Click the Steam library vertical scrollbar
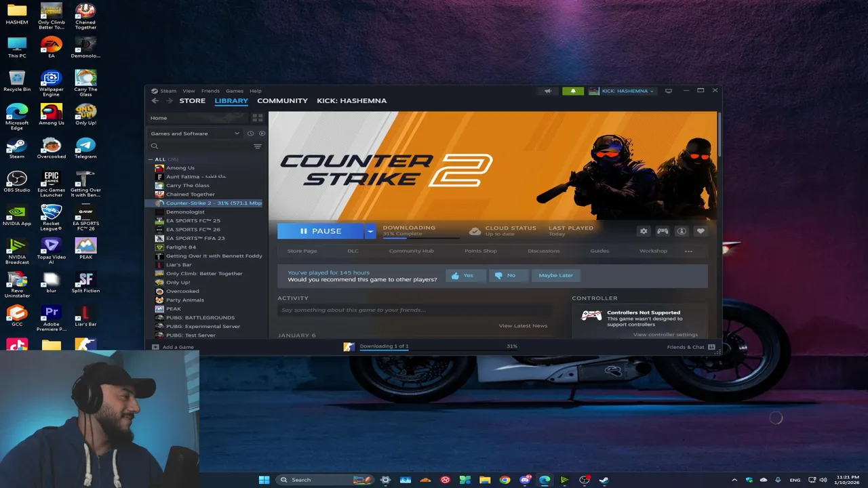Image resolution: width=868 pixels, height=488 pixels. point(719,136)
